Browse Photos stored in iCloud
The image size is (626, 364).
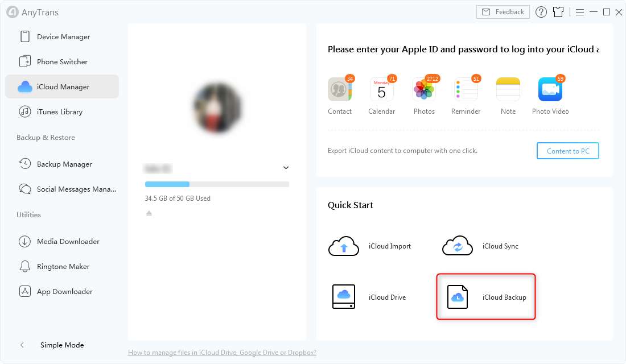pyautogui.click(x=424, y=94)
